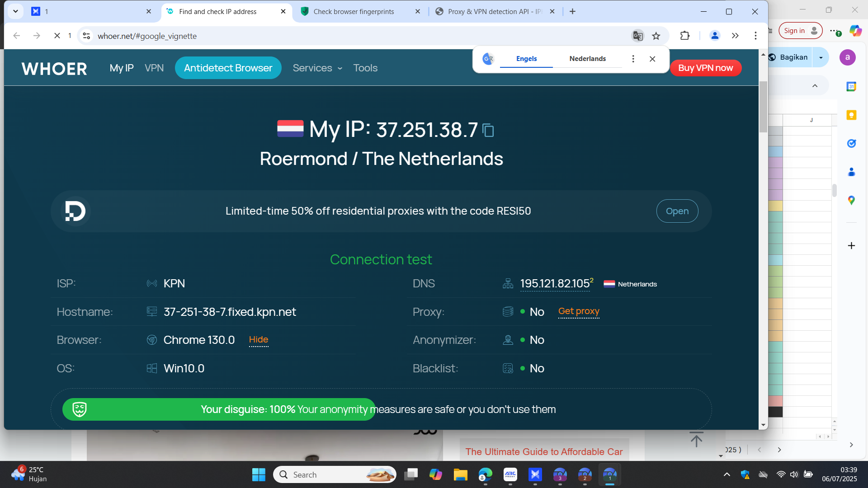The width and height of the screenshot is (868, 488).
Task: Click the page vertical scrollbar thumb
Action: (x=763, y=107)
